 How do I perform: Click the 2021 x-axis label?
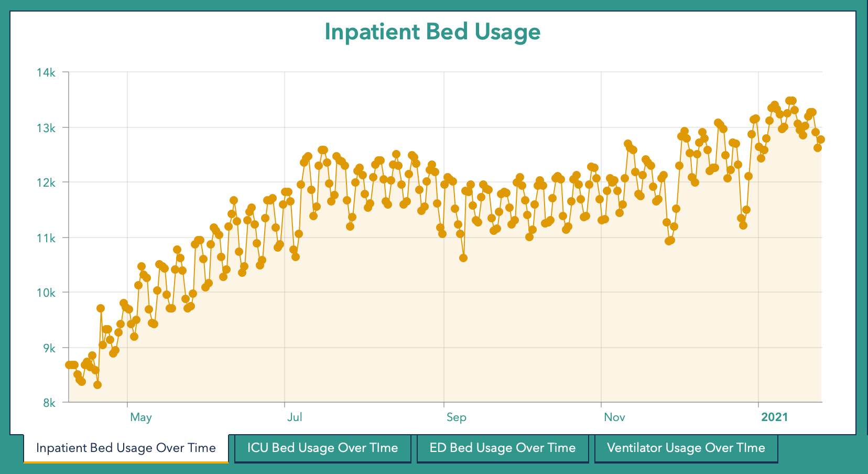tap(775, 417)
